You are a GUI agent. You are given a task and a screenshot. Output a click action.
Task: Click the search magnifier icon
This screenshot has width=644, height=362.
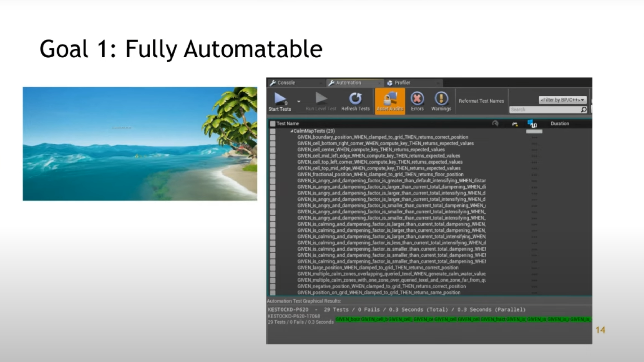tap(584, 110)
